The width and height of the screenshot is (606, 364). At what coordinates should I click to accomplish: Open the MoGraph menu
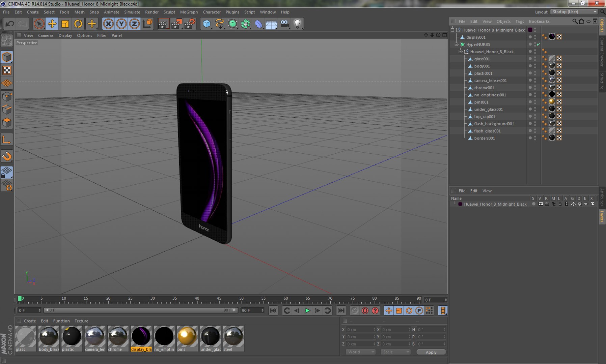click(x=189, y=12)
